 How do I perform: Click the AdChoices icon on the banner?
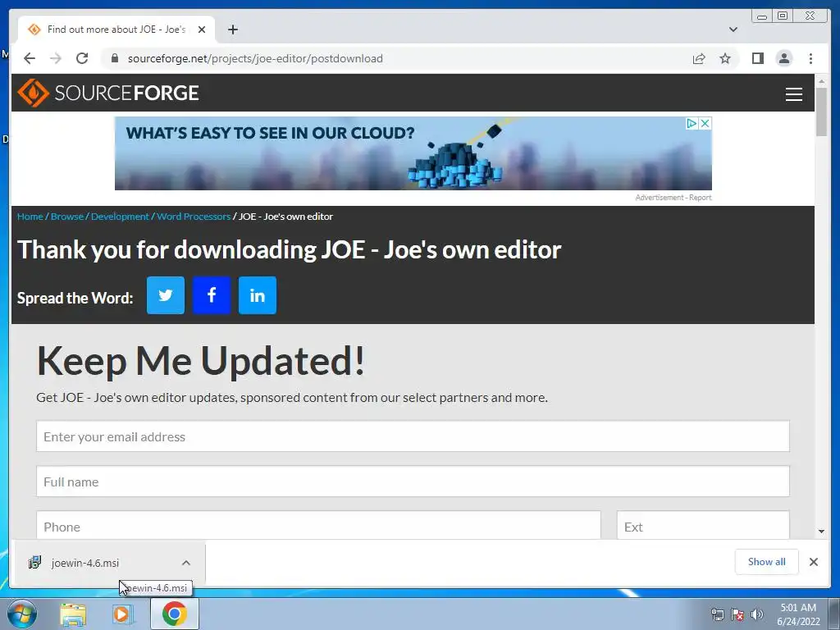692,124
